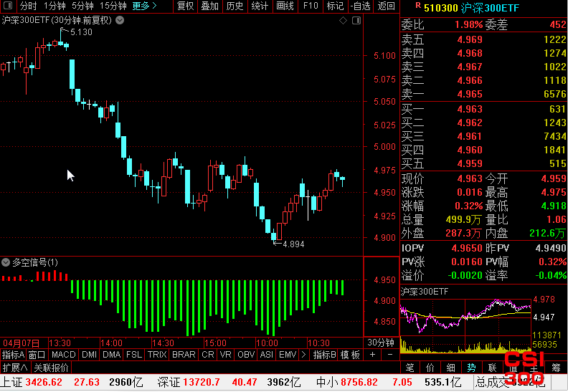This screenshot has height=392, width=568.
Task: Click the panel layout icon at toolbar's left end
Action: tap(8, 6)
